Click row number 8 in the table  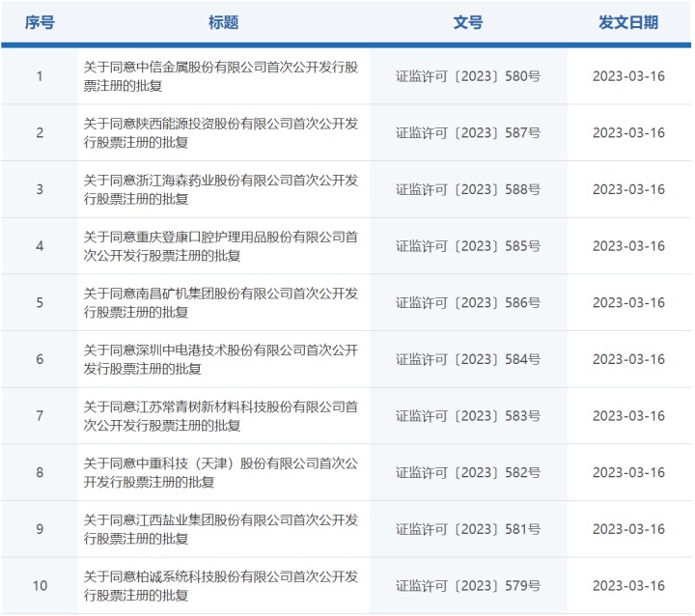click(x=40, y=473)
